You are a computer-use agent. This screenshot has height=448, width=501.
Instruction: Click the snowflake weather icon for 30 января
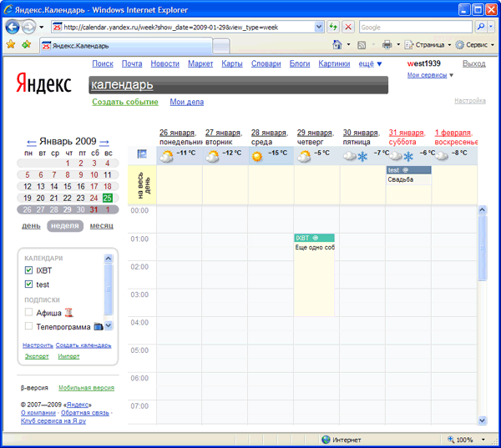362,157
